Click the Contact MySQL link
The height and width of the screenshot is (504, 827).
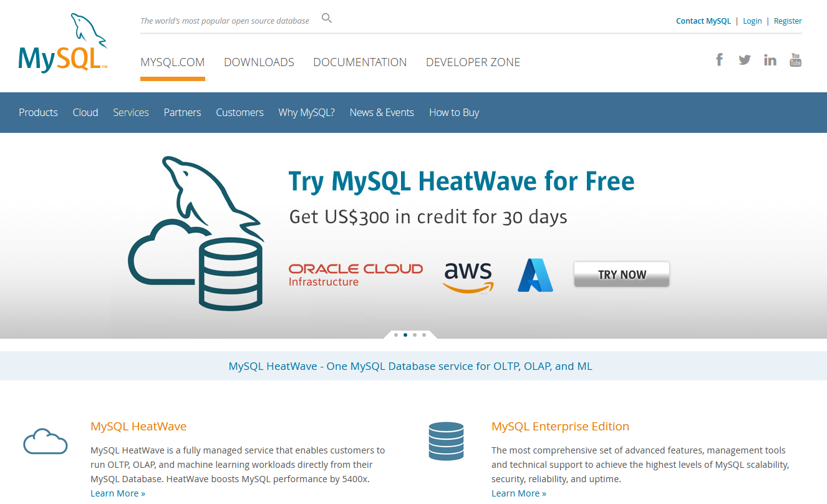pyautogui.click(x=704, y=21)
